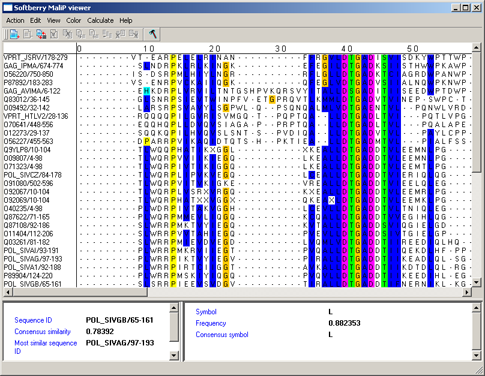This screenshot has width=485, height=376.
Task: Click ruler position 20 above alignment
Action: (x=215, y=49)
